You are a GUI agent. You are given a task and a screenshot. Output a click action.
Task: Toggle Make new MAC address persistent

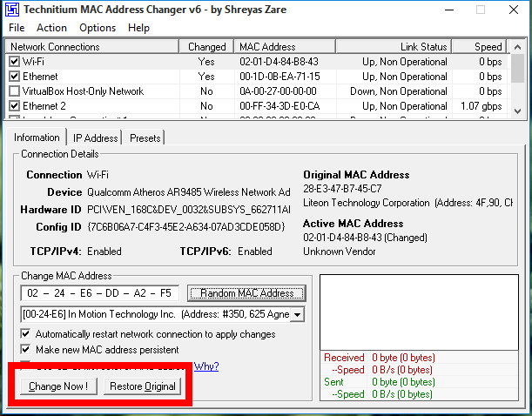click(25, 349)
